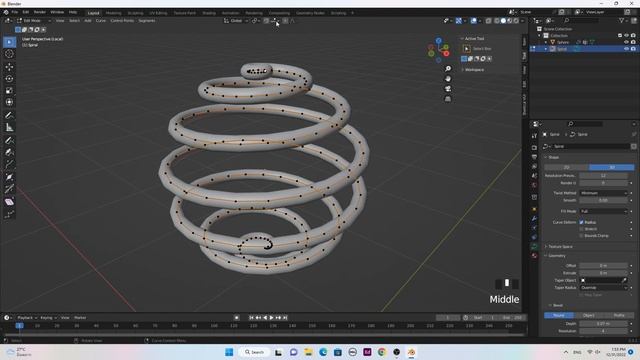Image resolution: width=640 pixels, height=360 pixels.
Task: Hide the Sphere object in viewport
Action: [x=627, y=42]
